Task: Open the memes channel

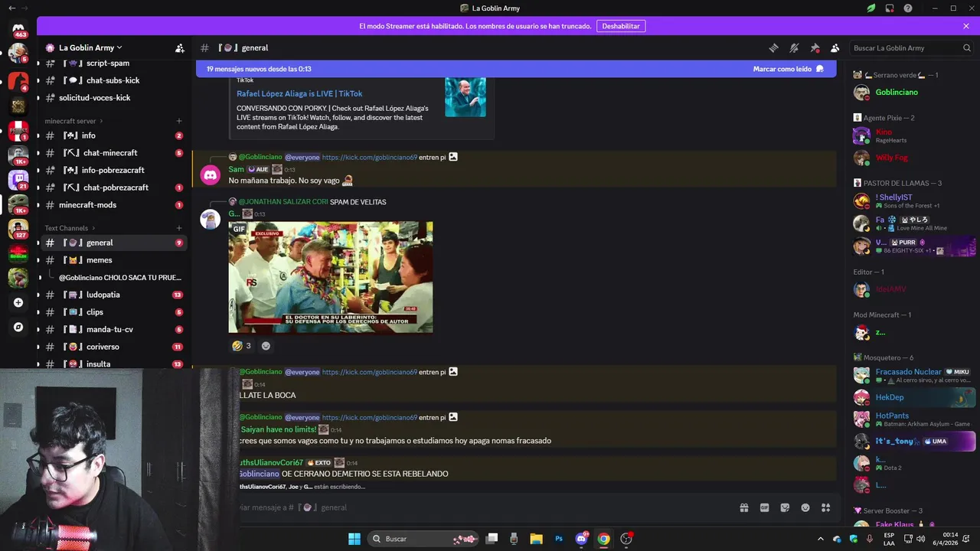Action: click(113, 260)
